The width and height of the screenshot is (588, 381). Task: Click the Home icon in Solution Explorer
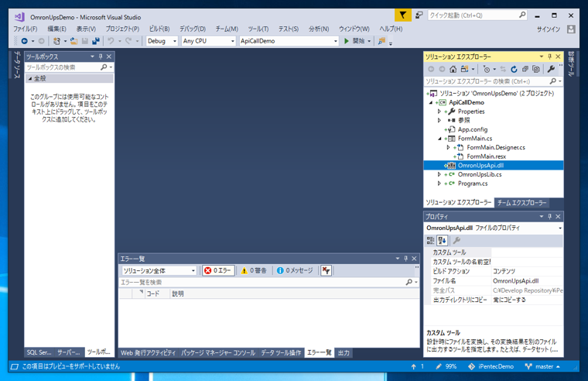(x=453, y=69)
